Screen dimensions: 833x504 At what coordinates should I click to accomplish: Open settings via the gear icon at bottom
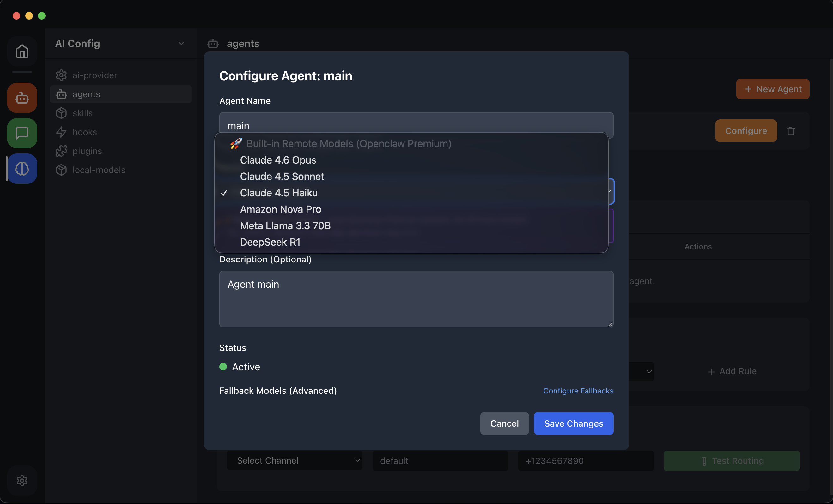coord(21,481)
